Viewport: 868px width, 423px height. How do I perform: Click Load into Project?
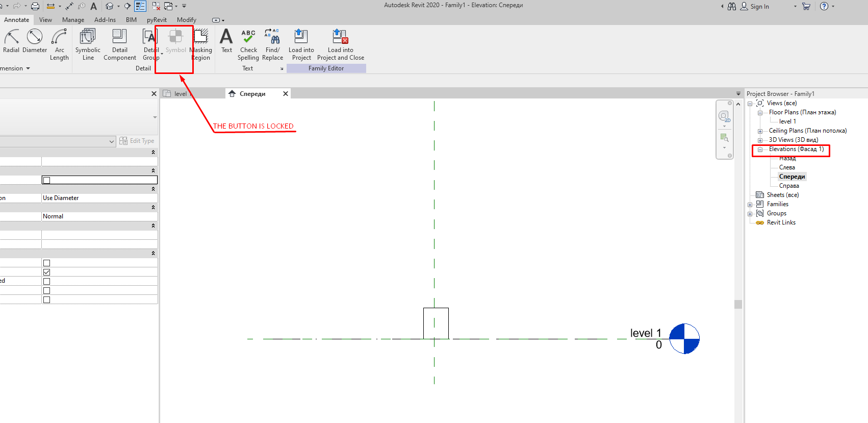click(301, 44)
